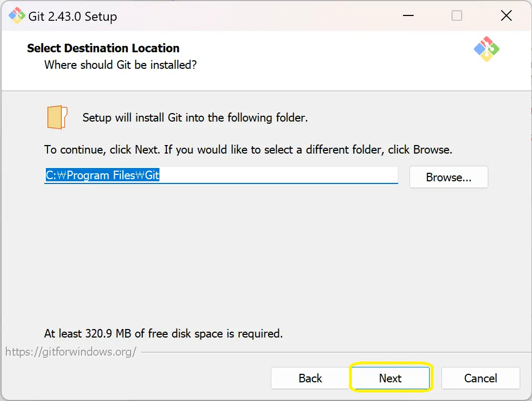Click the Git logo in title bar
Image resolution: width=532 pixels, height=401 pixels.
[17, 15]
